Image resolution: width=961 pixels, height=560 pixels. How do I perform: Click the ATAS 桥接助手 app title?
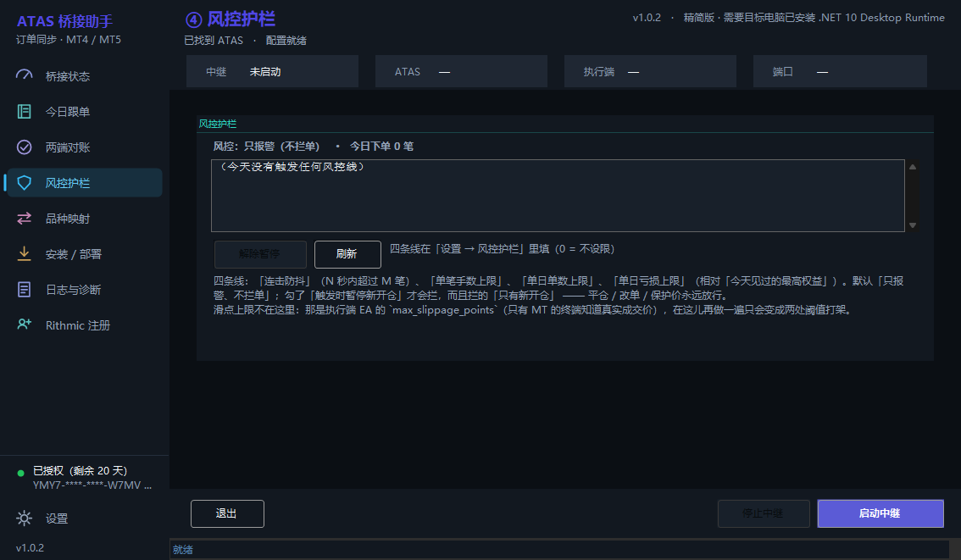(65, 21)
